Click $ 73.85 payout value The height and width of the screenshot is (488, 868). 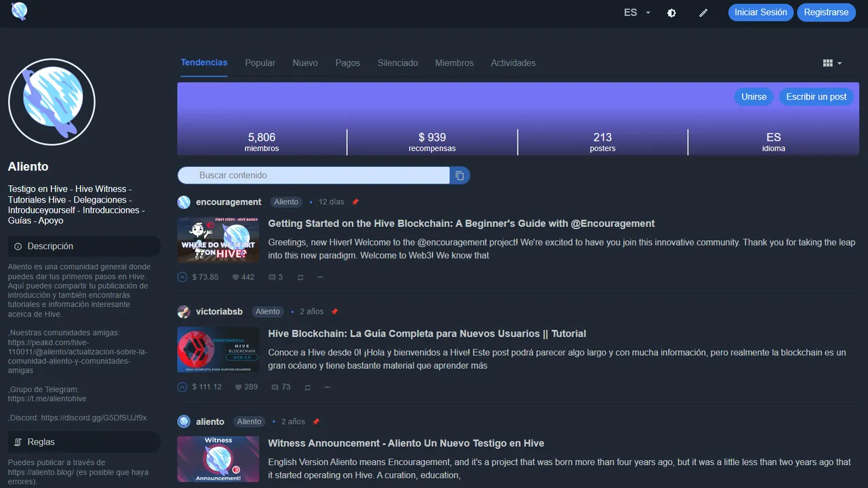coord(205,277)
